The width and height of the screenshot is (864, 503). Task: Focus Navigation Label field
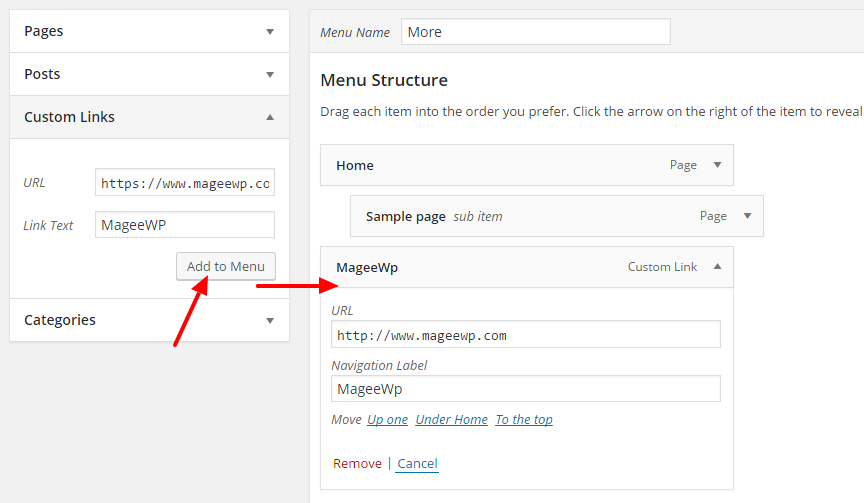526,389
